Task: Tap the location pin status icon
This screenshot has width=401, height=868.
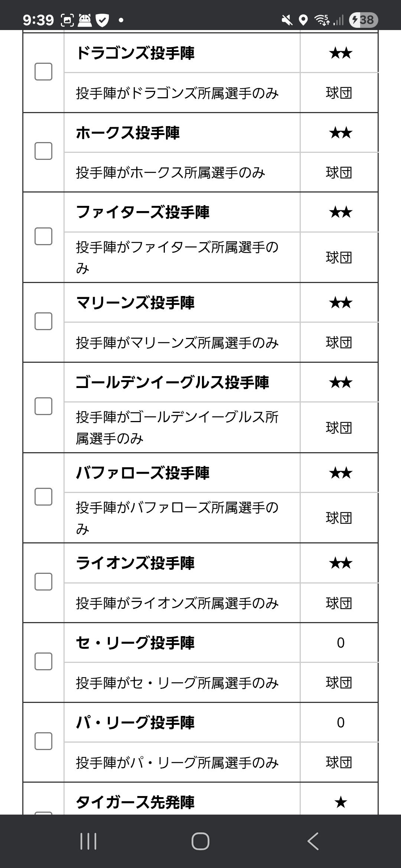Action: coord(303,20)
